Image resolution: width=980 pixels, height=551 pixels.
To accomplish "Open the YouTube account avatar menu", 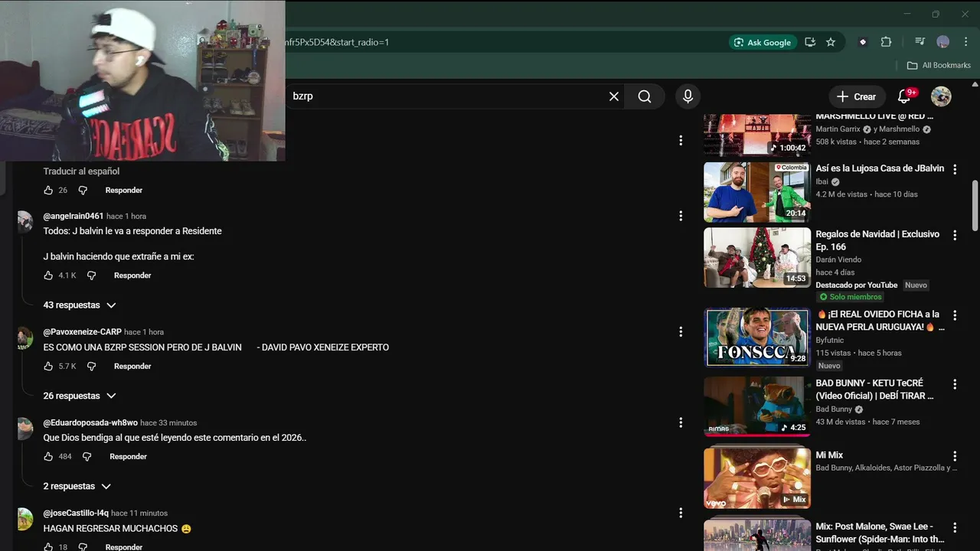I will 941,96.
